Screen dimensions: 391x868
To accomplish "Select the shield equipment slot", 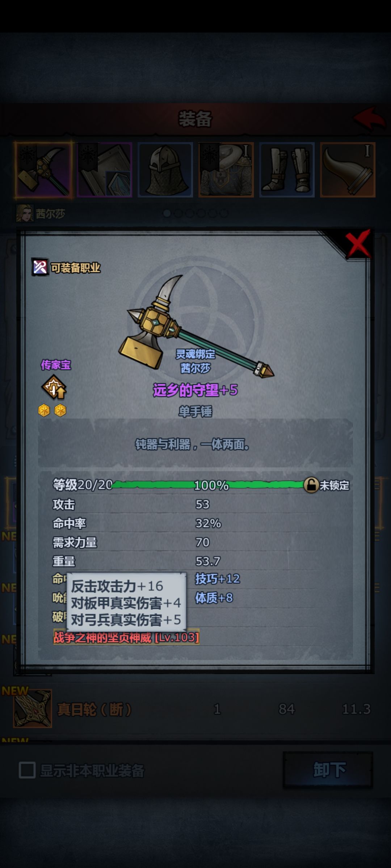I will click(105, 170).
